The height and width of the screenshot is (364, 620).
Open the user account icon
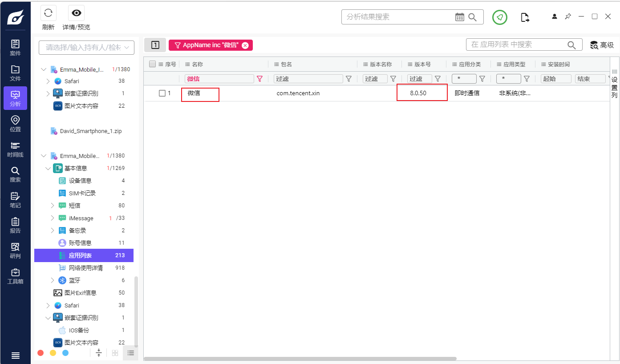tap(555, 16)
